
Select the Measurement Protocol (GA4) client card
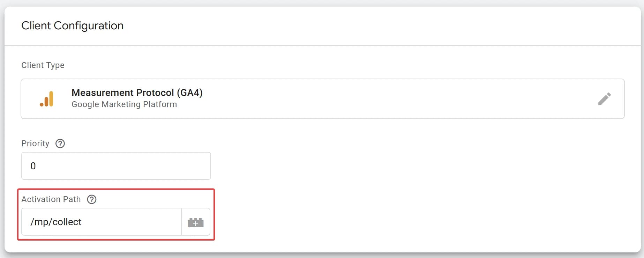click(314, 99)
